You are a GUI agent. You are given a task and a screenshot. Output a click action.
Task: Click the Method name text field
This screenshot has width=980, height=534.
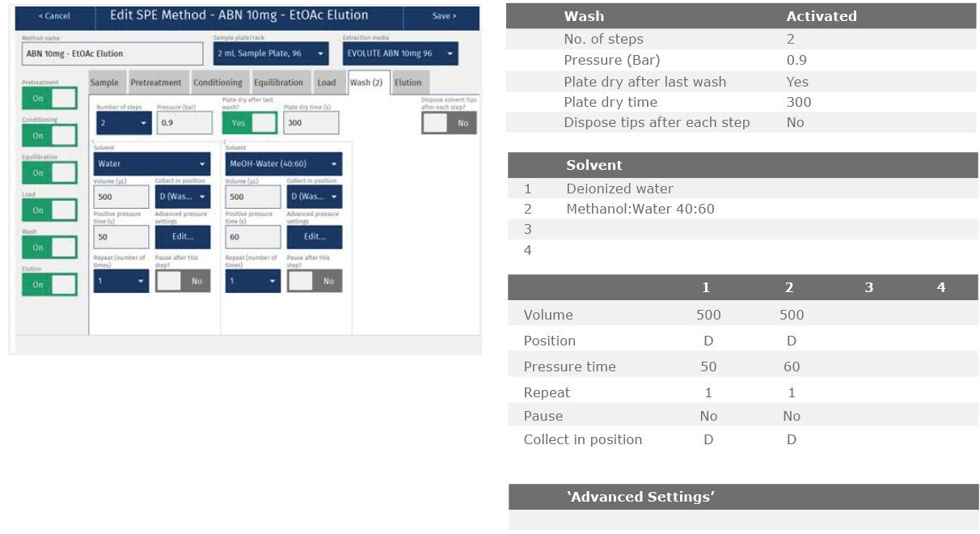click(112, 54)
